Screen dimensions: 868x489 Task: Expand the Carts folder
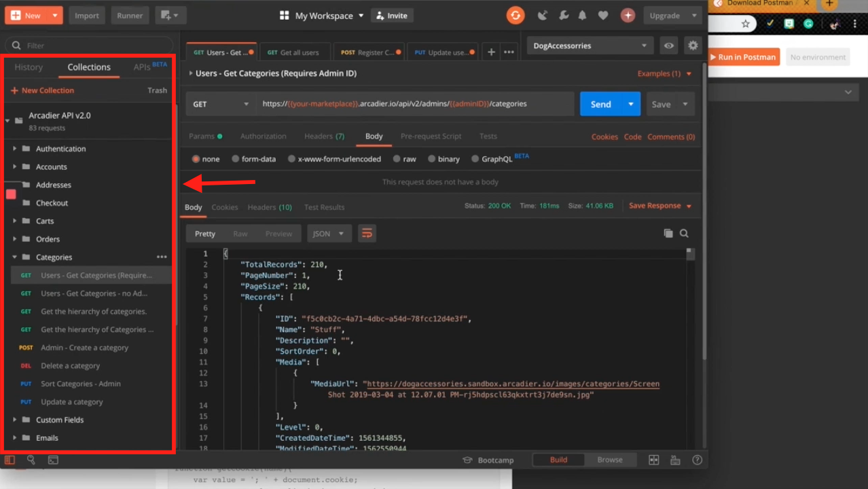pyautogui.click(x=14, y=221)
